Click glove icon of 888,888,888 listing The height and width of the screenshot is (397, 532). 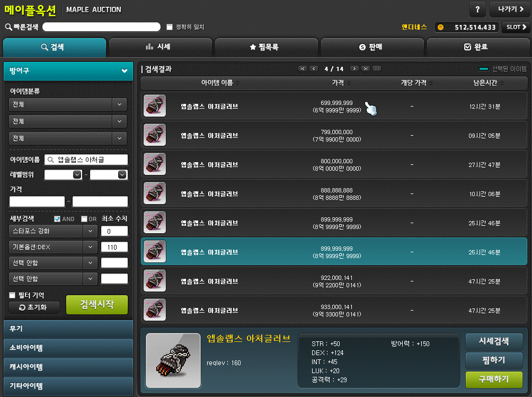[x=155, y=193]
